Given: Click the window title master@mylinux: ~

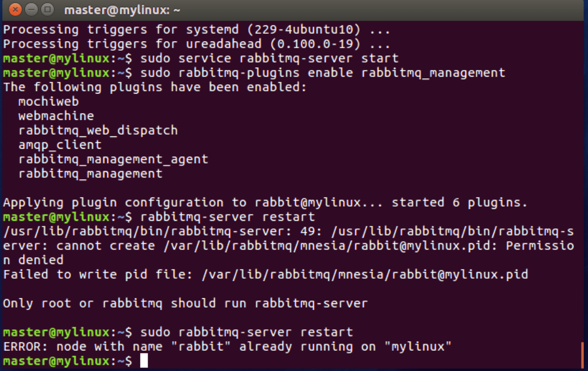Looking at the screenshot, I should [122, 10].
